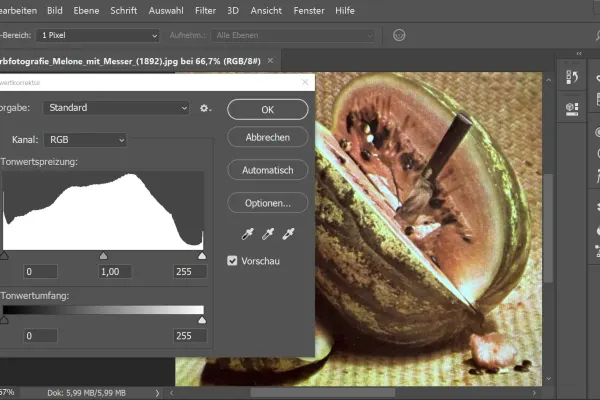Select the black point eyedropper
The height and width of the screenshot is (400, 600).
[248, 233]
